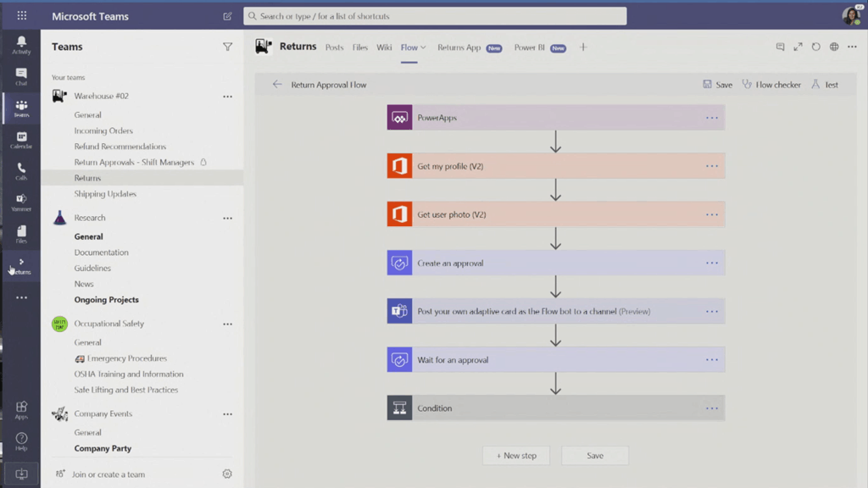Click the search box at top
Image resolution: width=868 pixels, height=488 pixels.
tap(435, 16)
